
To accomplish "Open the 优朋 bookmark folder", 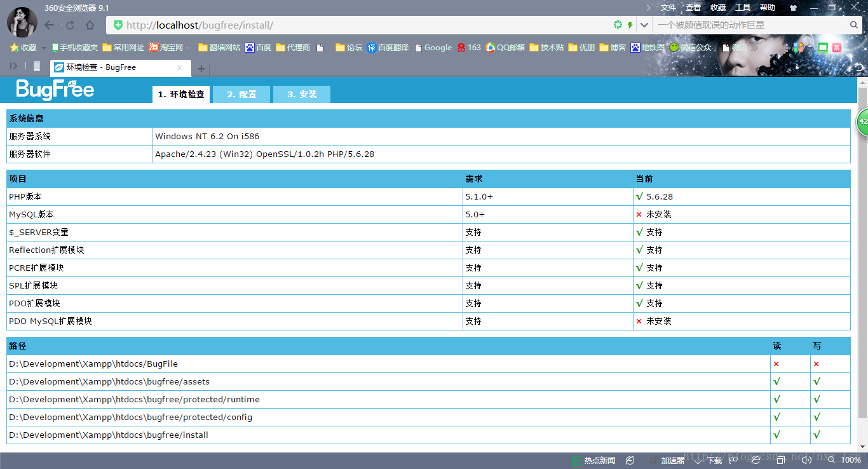I will (x=581, y=48).
